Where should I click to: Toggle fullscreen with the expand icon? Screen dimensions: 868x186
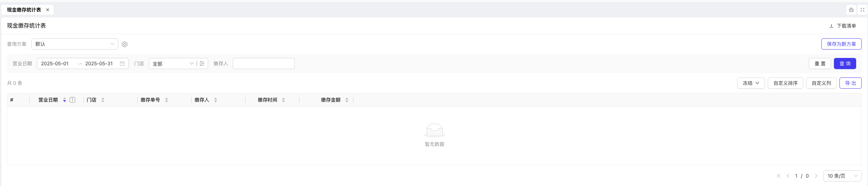point(862,10)
